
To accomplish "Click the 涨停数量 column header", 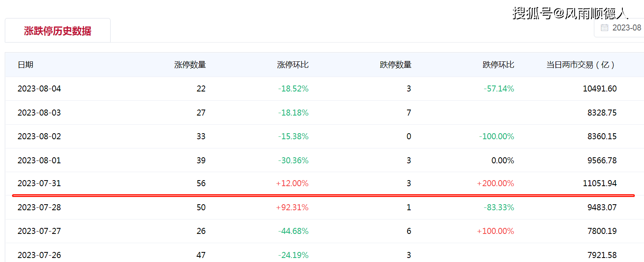I will point(190,65).
